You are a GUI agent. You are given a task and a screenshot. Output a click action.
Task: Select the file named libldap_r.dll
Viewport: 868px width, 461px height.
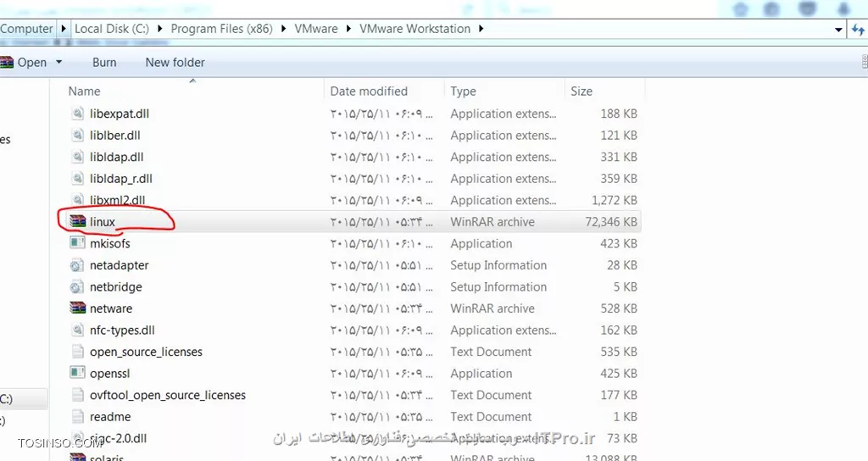(121, 178)
